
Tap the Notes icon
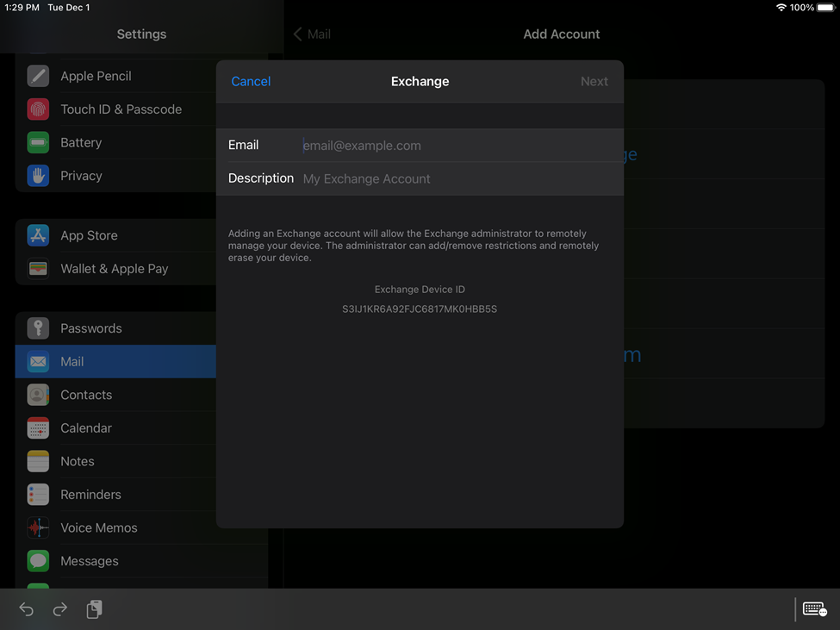38,461
